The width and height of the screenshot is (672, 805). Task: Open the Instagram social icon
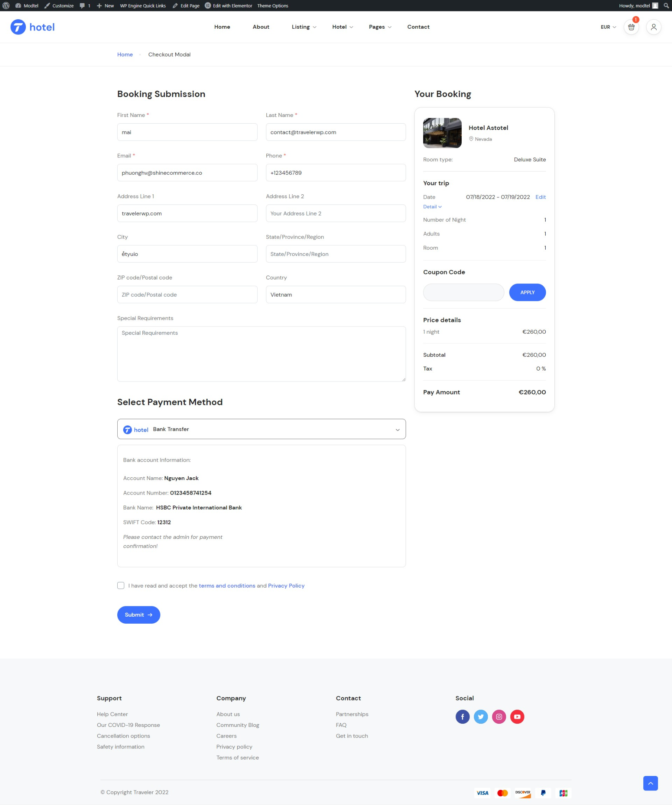pyautogui.click(x=499, y=717)
